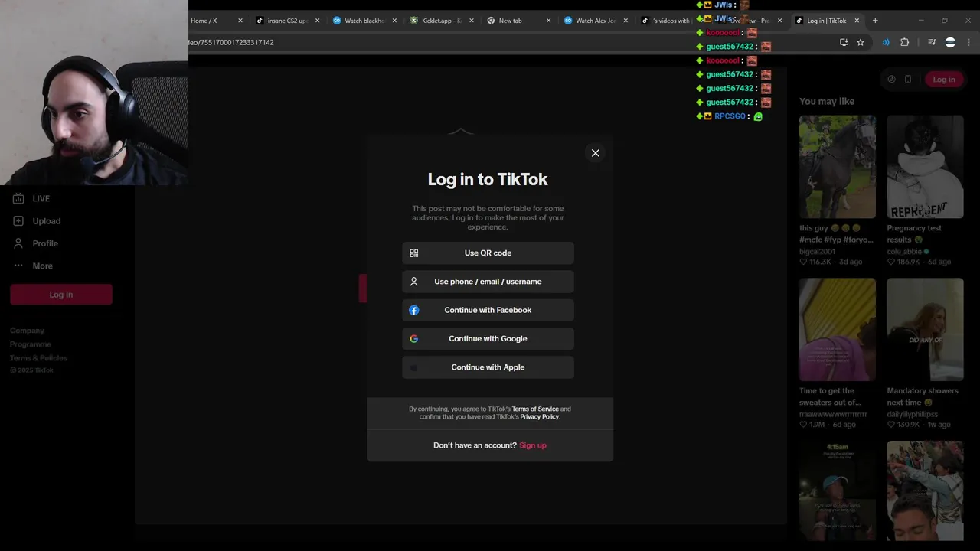Image resolution: width=980 pixels, height=551 pixels.
Task: Open Time to get the sweaters thumbnail
Action: click(x=837, y=330)
